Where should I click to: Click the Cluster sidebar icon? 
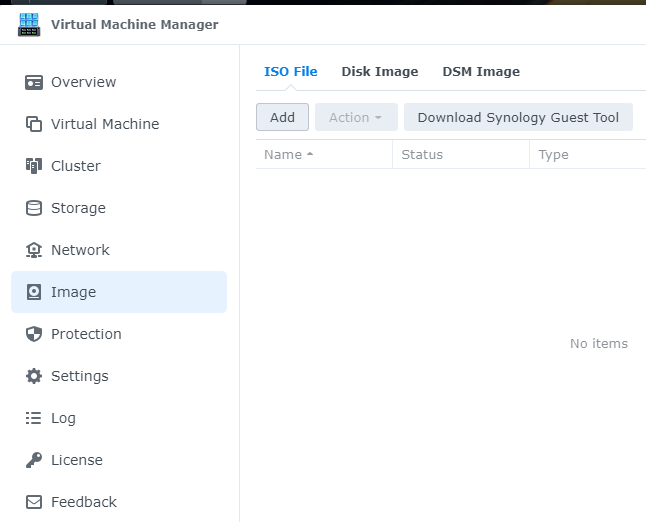(34, 166)
